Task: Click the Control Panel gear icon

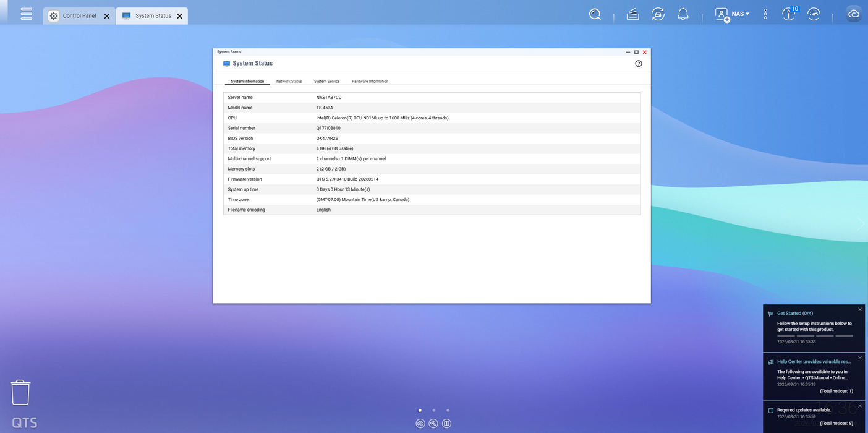Action: coord(54,16)
